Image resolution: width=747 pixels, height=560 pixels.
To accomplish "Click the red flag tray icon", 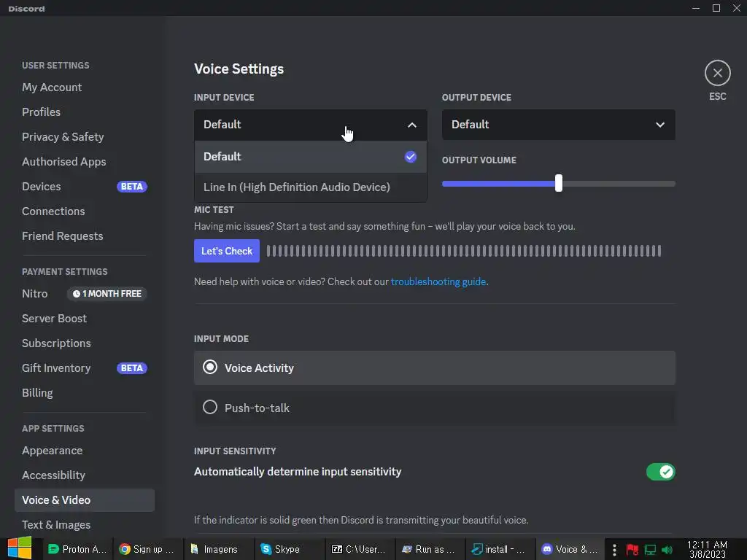I will [x=632, y=550].
